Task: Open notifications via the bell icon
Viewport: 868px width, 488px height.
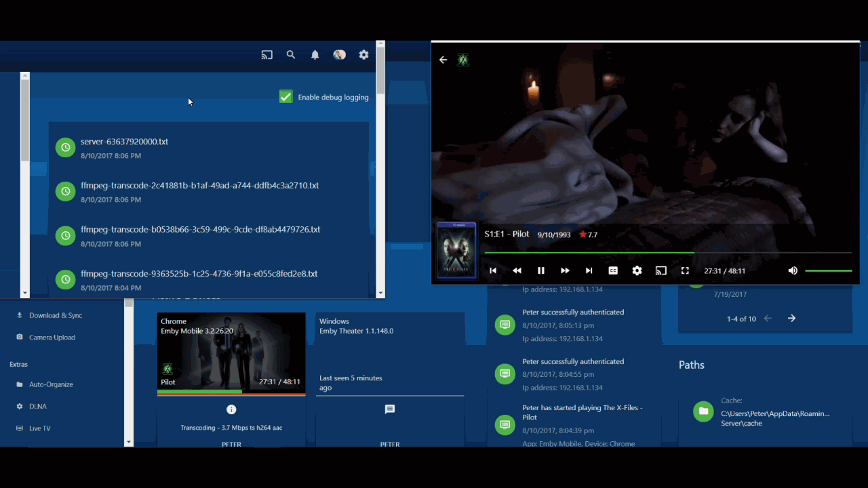Action: 315,55
